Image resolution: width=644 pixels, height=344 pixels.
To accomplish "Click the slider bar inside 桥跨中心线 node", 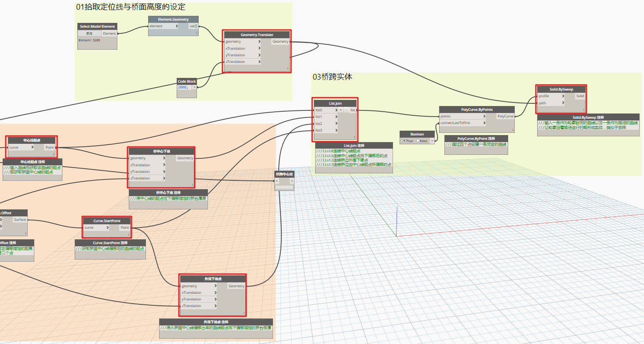I will pyautogui.click(x=284, y=187).
